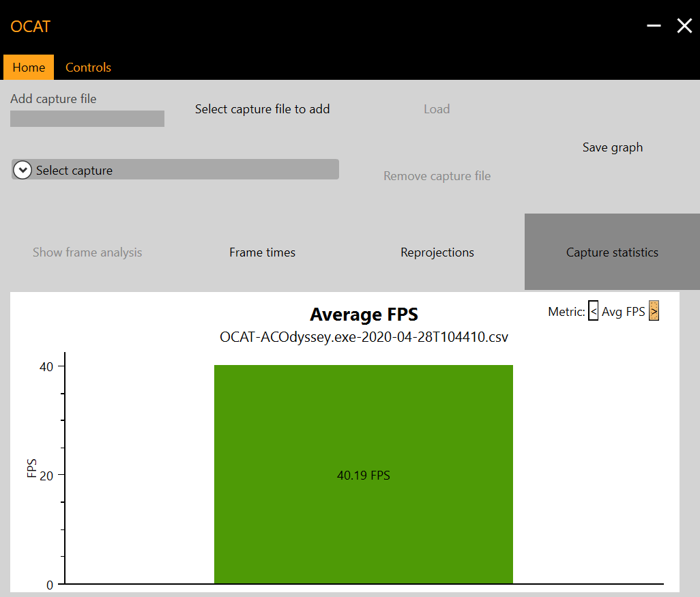Click Show frame analysis
The image size is (700, 597).
(87, 252)
